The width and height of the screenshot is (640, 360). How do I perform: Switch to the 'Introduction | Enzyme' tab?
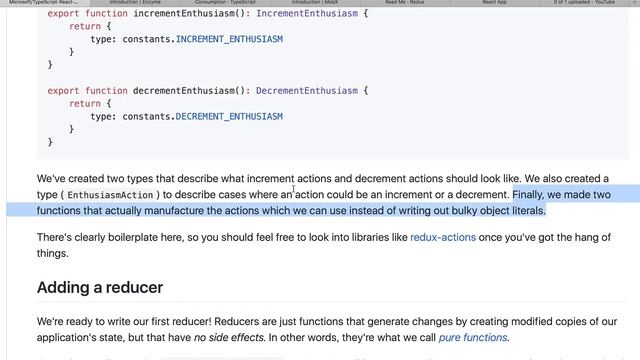(135, 2)
